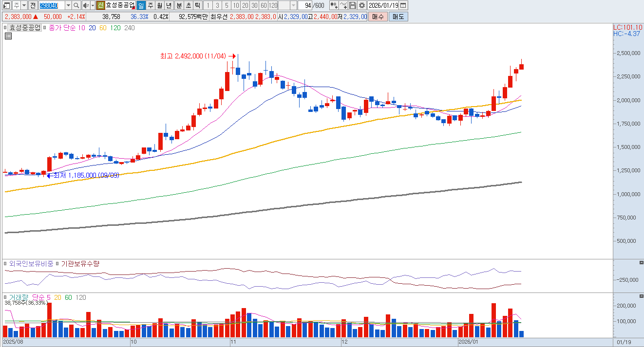Switch to 월 monthly chart period
Image resolution: width=644 pixels, height=347 pixels.
click(x=159, y=5)
